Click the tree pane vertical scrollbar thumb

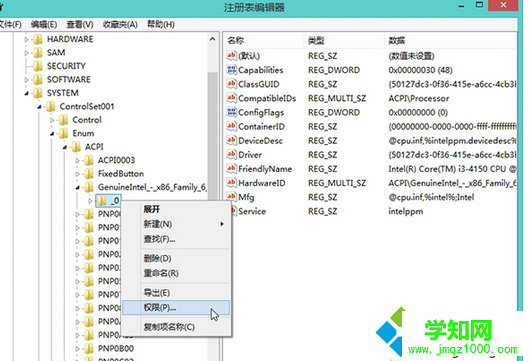coord(213,135)
